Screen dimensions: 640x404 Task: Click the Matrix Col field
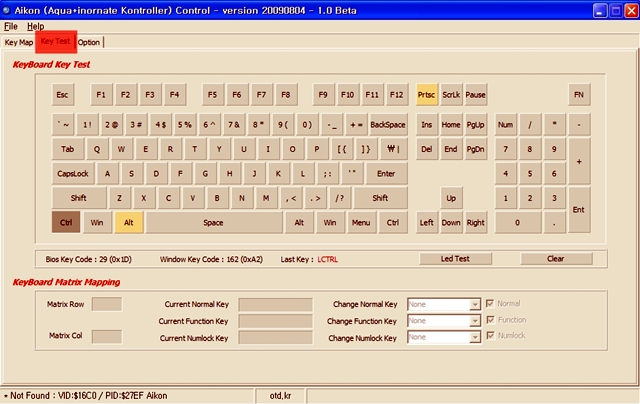[107, 337]
